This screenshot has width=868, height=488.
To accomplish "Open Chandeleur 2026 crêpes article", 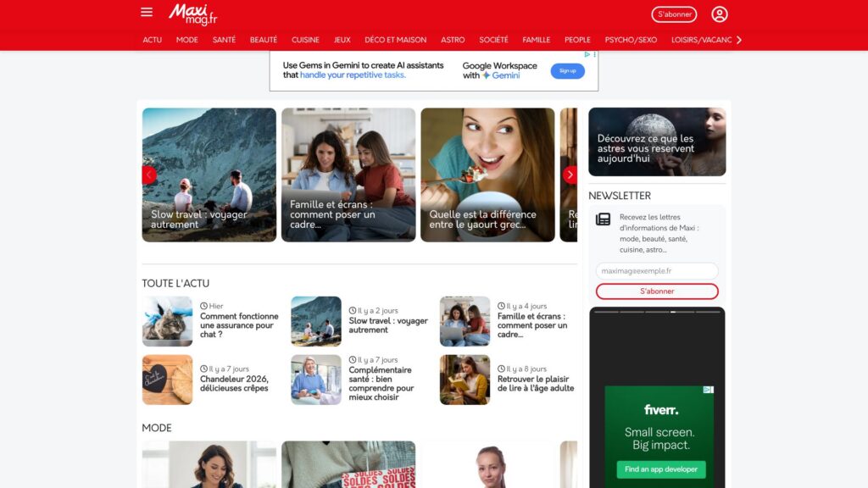I will pyautogui.click(x=234, y=384).
